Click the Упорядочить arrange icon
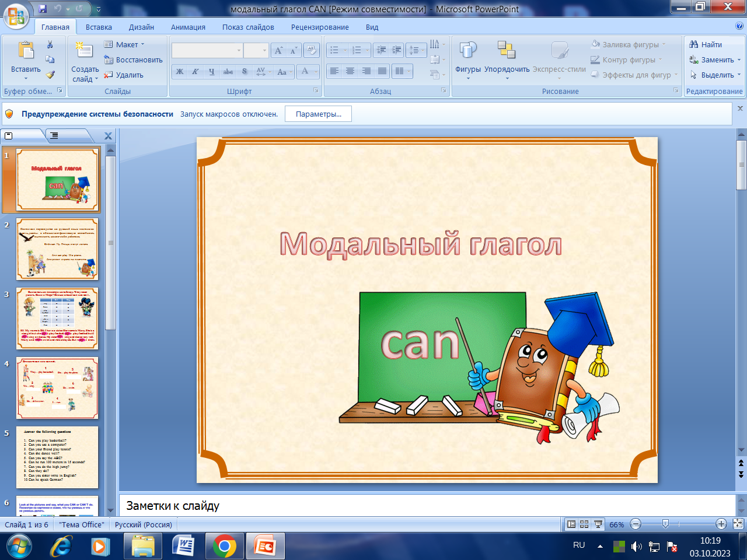The image size is (747, 560). [506, 50]
